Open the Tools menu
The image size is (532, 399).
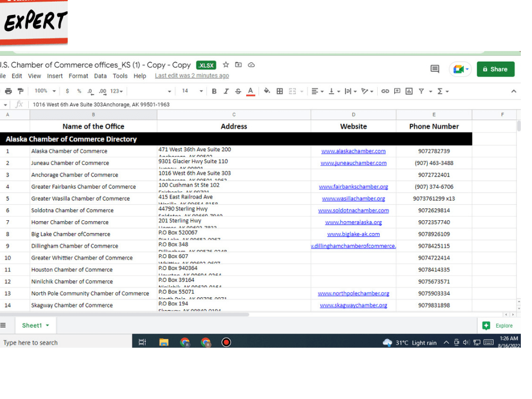point(120,76)
